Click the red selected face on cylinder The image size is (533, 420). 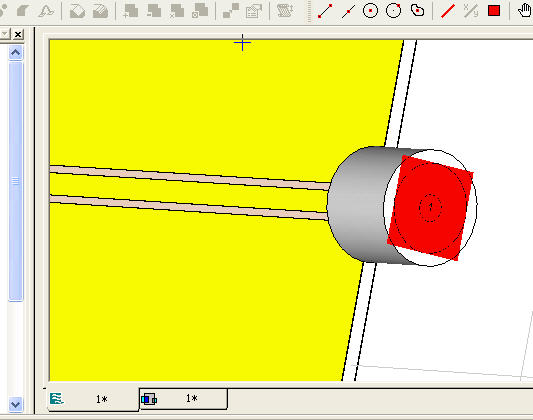[430, 208]
